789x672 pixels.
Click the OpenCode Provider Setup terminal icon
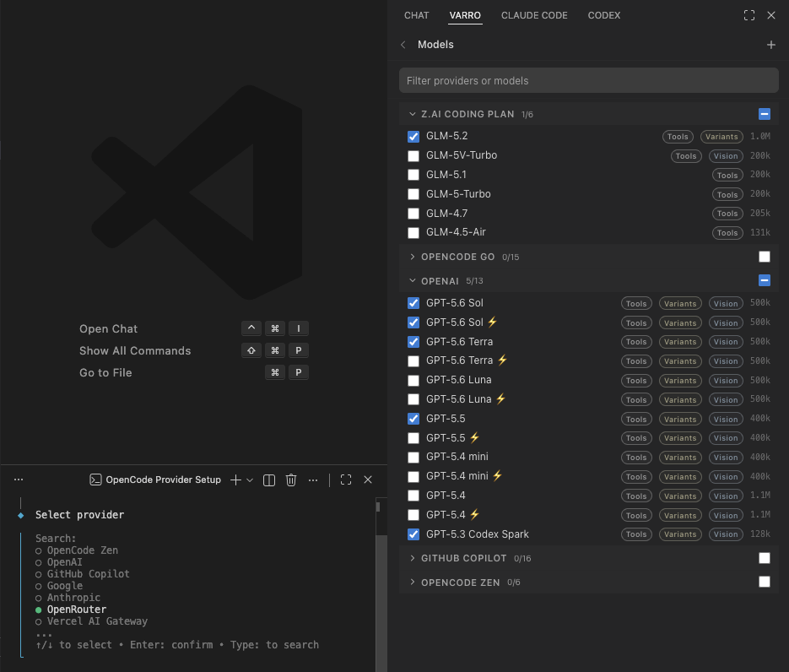click(x=95, y=480)
